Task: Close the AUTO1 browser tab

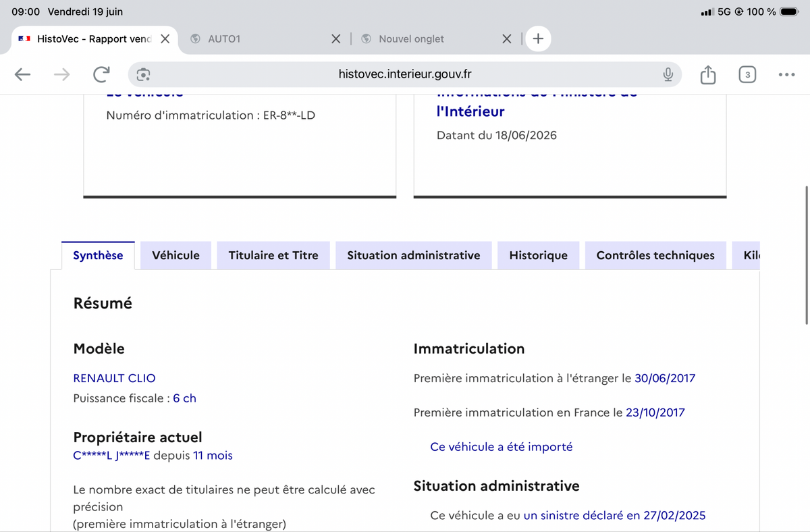Action: pyautogui.click(x=336, y=38)
